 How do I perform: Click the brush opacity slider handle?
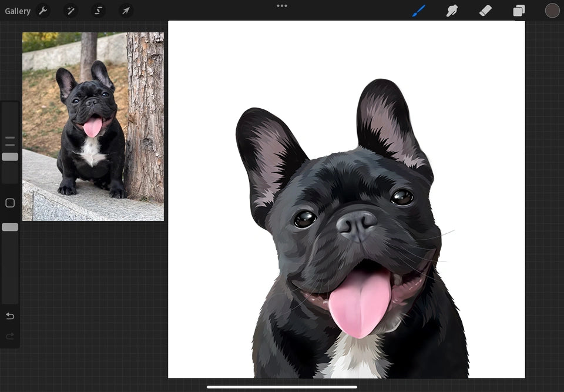(x=10, y=227)
